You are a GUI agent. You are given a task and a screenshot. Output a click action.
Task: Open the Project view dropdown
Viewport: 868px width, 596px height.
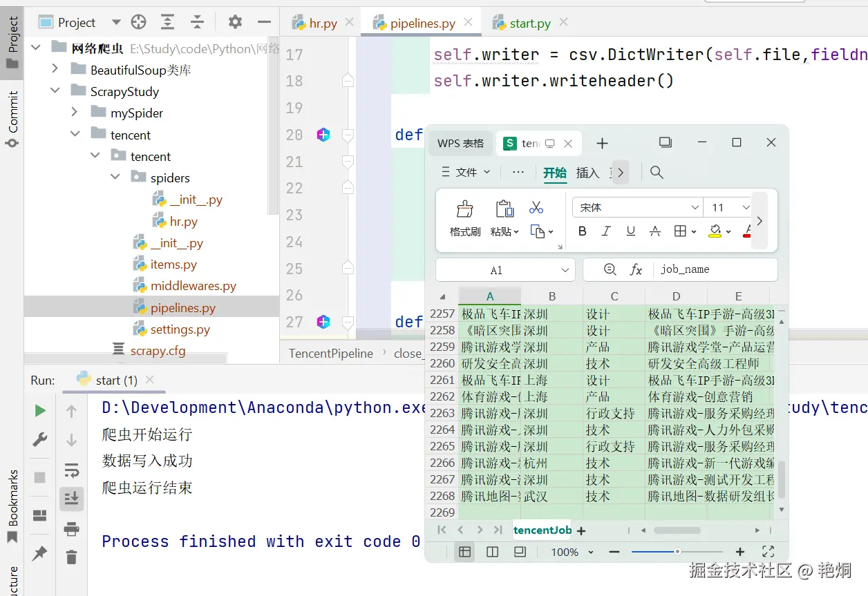(x=115, y=22)
